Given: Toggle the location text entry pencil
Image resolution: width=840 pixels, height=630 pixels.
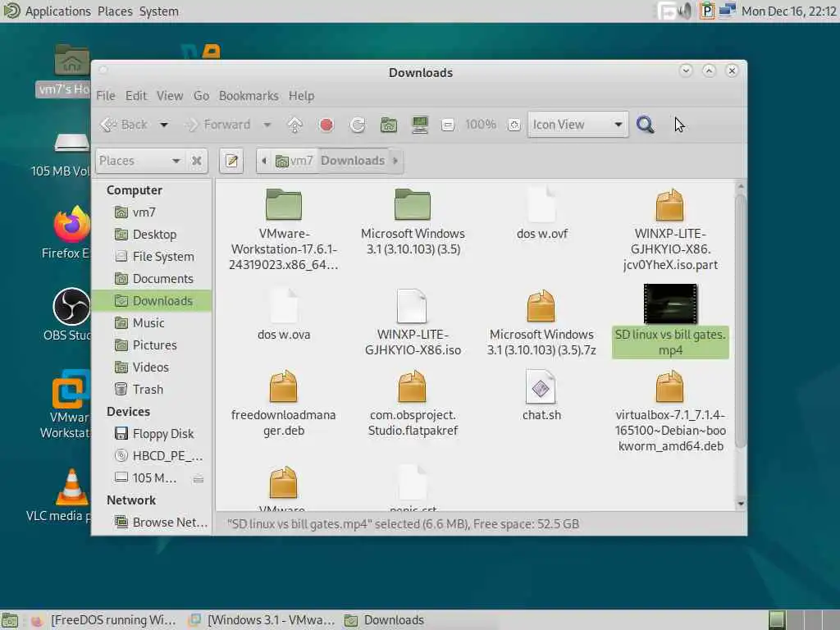Looking at the screenshot, I should [232, 161].
